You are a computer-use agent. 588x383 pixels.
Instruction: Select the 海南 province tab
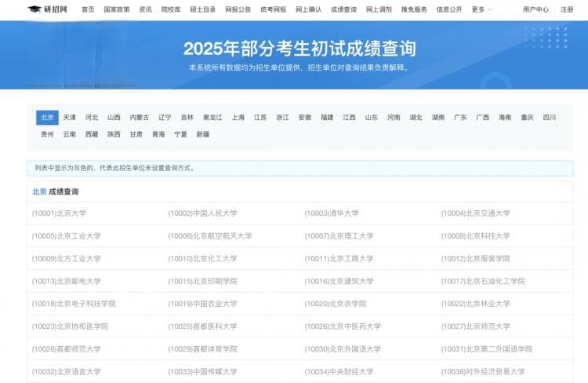[x=505, y=118]
